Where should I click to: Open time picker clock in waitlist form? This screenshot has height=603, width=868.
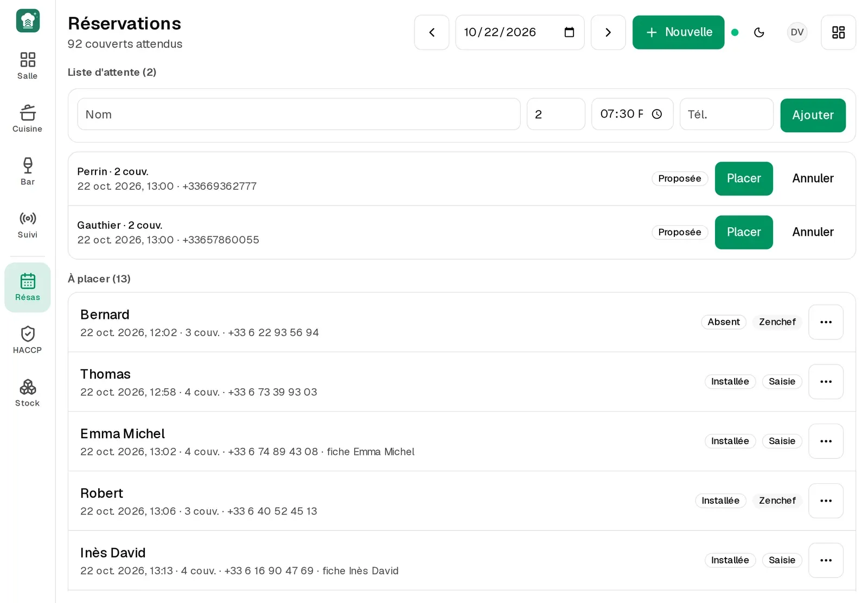pos(656,114)
